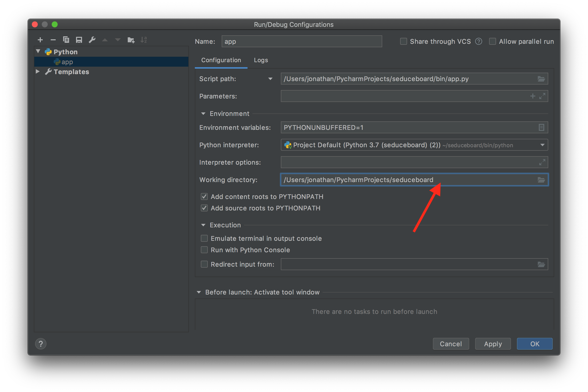Viewport: 588px width, 392px height.
Task: Move the configuration down with the arrow icon
Action: (x=118, y=40)
